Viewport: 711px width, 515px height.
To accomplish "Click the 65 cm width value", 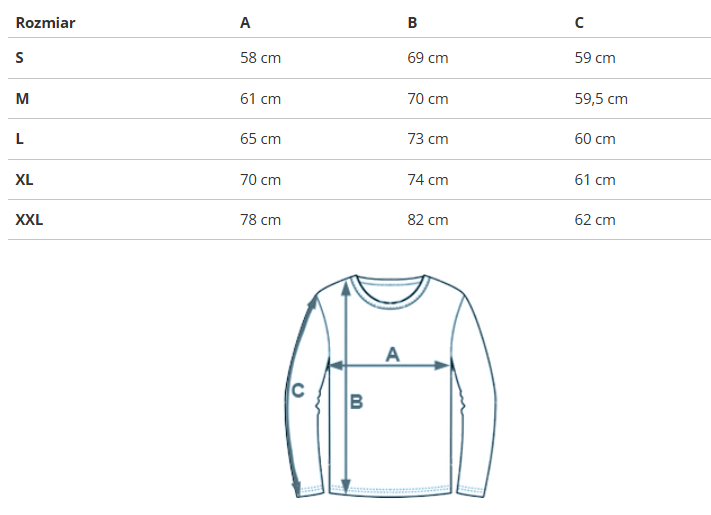I will pos(260,139).
